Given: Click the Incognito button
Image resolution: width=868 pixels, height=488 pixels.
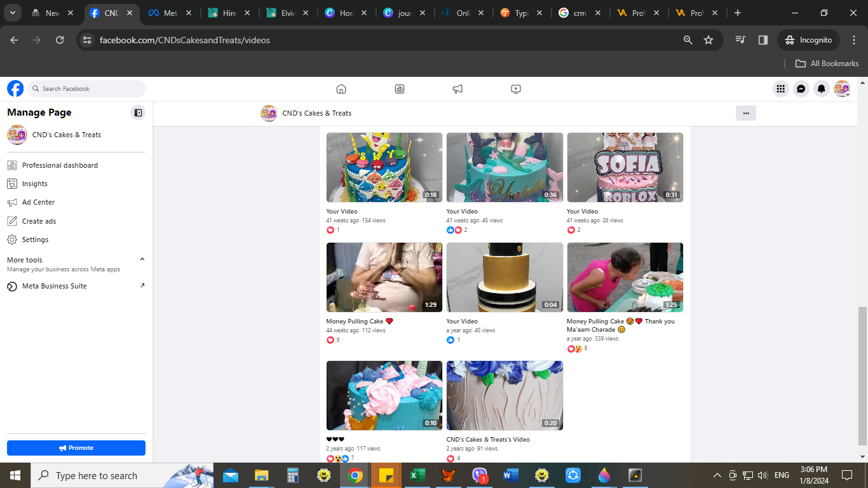Looking at the screenshot, I should click(809, 40).
